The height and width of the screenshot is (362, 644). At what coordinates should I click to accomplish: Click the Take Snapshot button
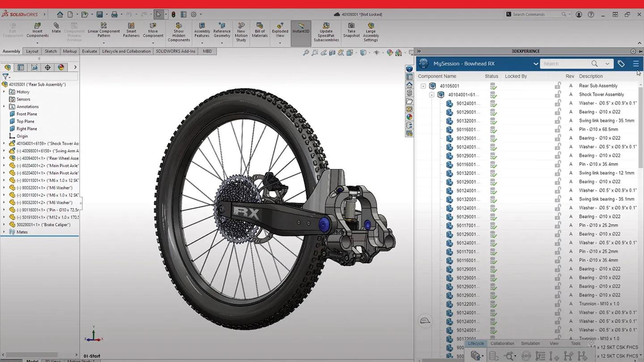[x=351, y=29]
